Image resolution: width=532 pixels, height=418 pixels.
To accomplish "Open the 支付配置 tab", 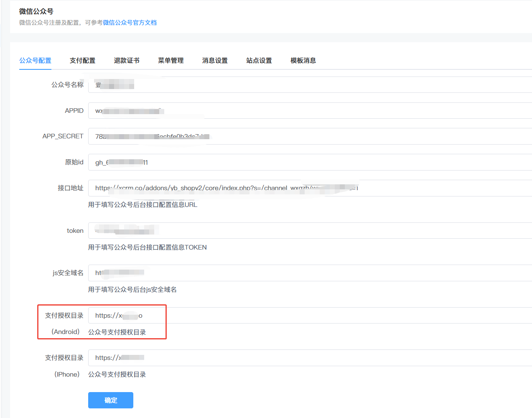I will [x=82, y=61].
